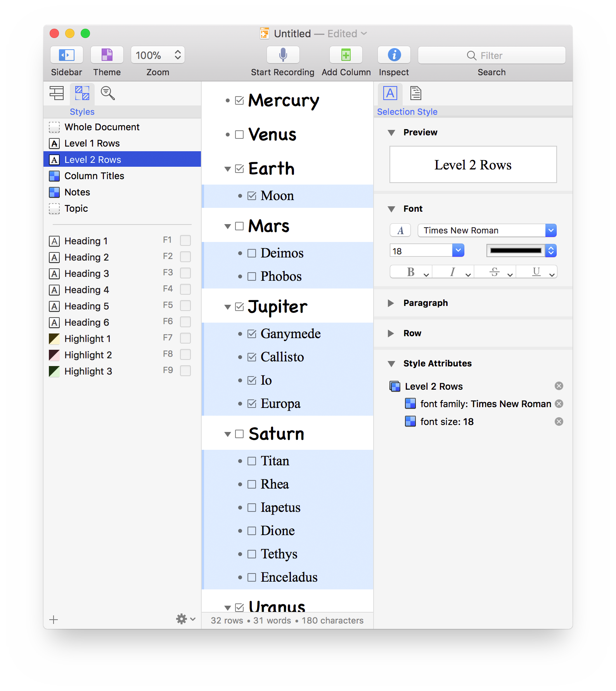Click the Highlight 1 style icon
The width and height of the screenshot is (616, 691).
tap(54, 339)
